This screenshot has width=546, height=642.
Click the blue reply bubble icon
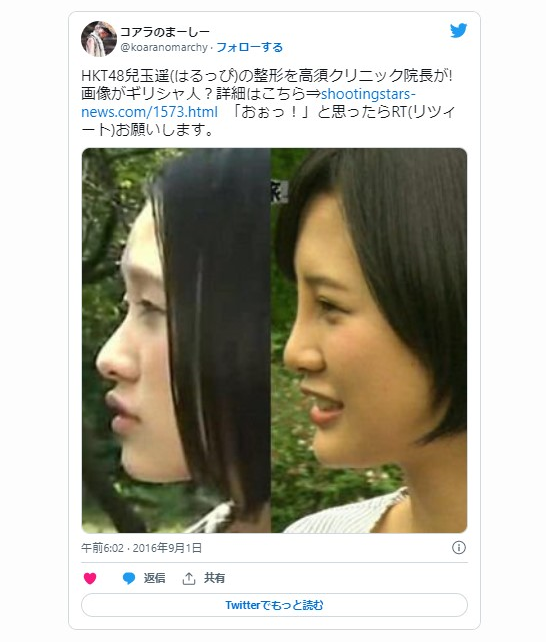(129, 578)
